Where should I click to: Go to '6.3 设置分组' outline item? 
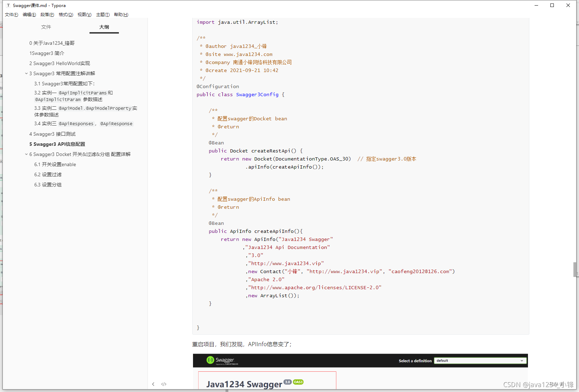(x=48, y=185)
